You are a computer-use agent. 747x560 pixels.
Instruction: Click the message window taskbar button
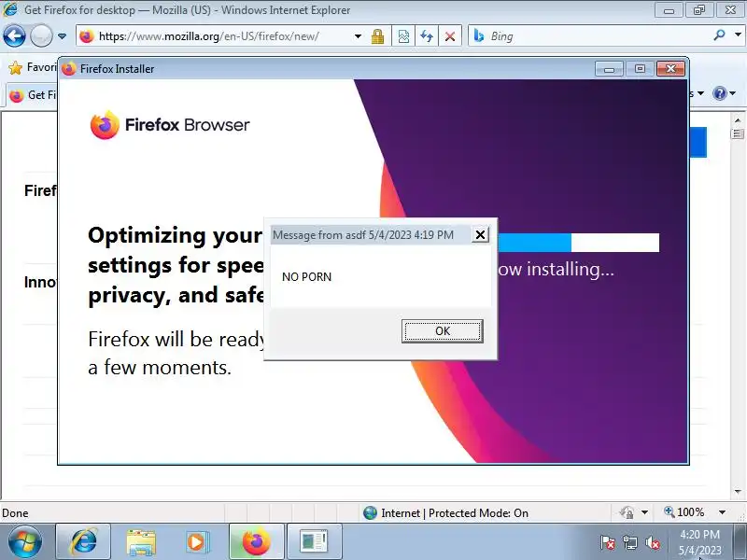[x=314, y=541]
